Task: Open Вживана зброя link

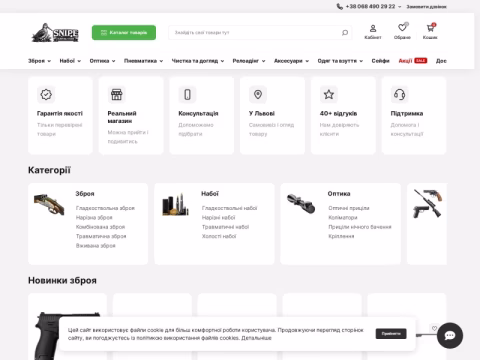Action: coord(96,246)
